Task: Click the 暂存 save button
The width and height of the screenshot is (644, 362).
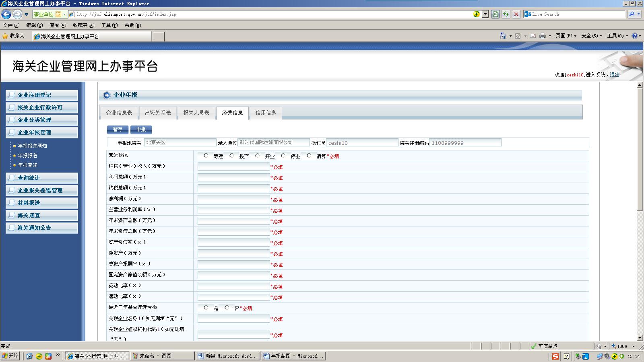Action: pyautogui.click(x=118, y=130)
